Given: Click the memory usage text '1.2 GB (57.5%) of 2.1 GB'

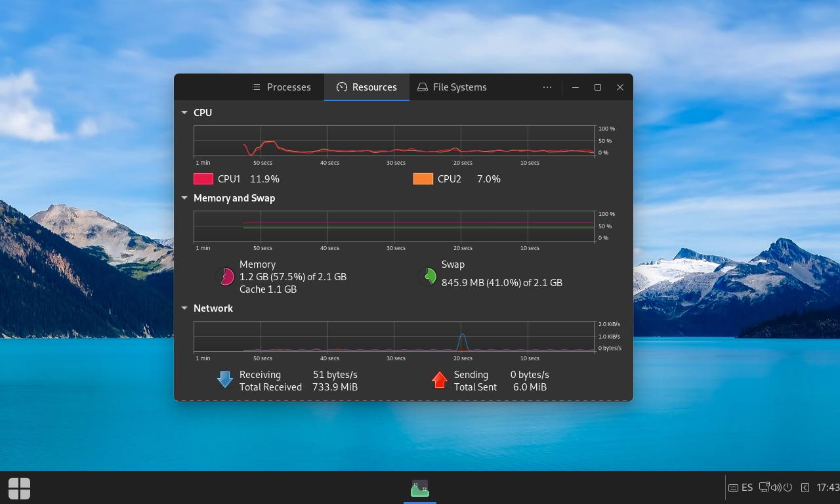Looking at the screenshot, I should tap(293, 277).
